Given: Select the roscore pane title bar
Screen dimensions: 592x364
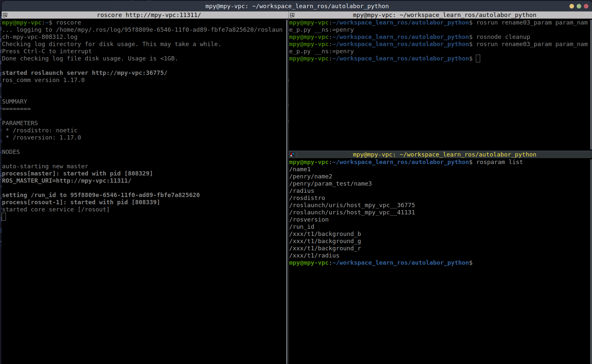Looking at the screenshot, I should (x=149, y=15).
